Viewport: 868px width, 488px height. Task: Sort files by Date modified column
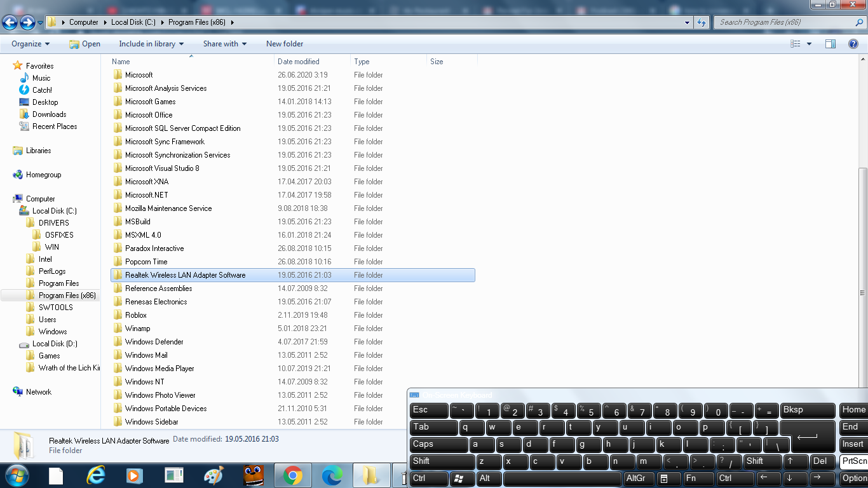[299, 62]
